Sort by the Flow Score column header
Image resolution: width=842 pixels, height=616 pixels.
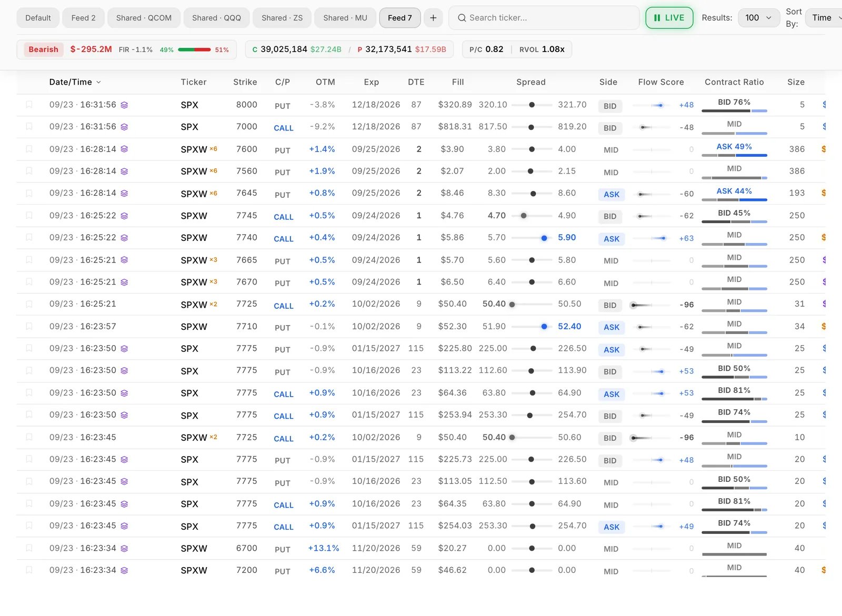tap(661, 82)
